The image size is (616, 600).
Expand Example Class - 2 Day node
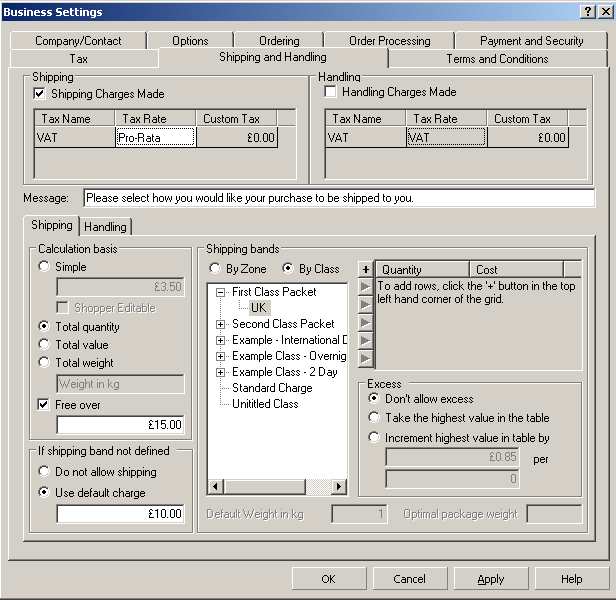point(220,372)
